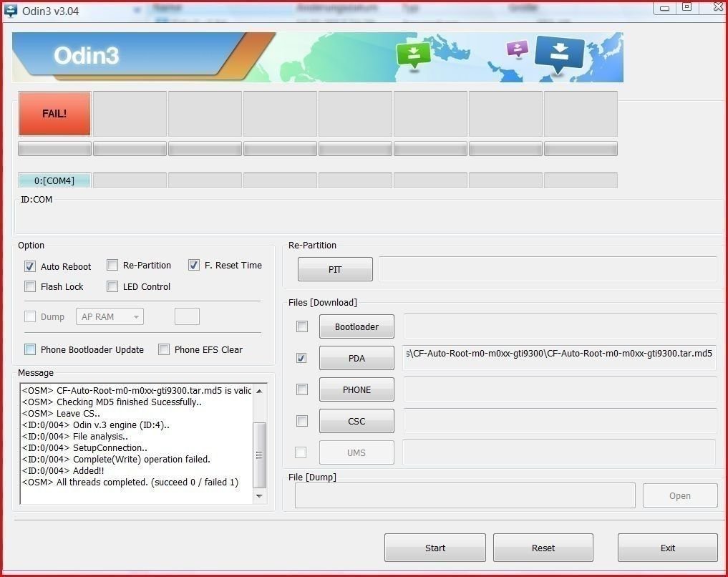Viewport: 728px width, 577px height.
Task: Click the Exit button
Action: (x=668, y=548)
